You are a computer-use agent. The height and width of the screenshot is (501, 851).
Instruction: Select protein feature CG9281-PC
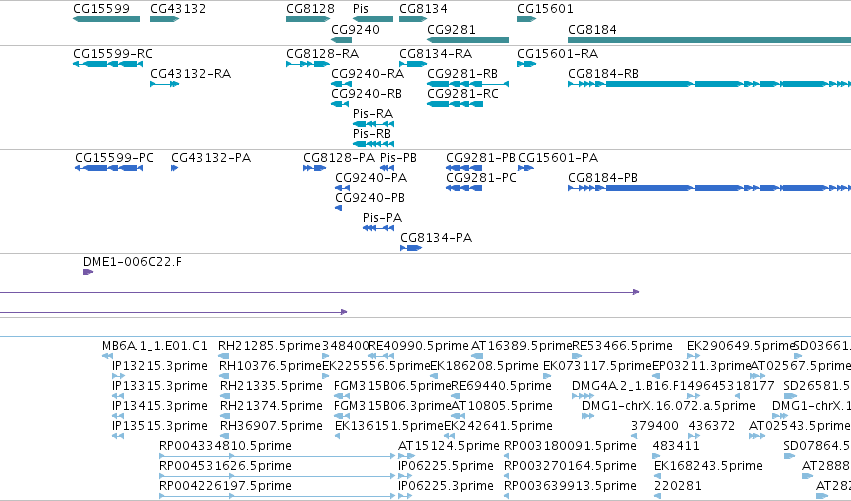(x=464, y=188)
